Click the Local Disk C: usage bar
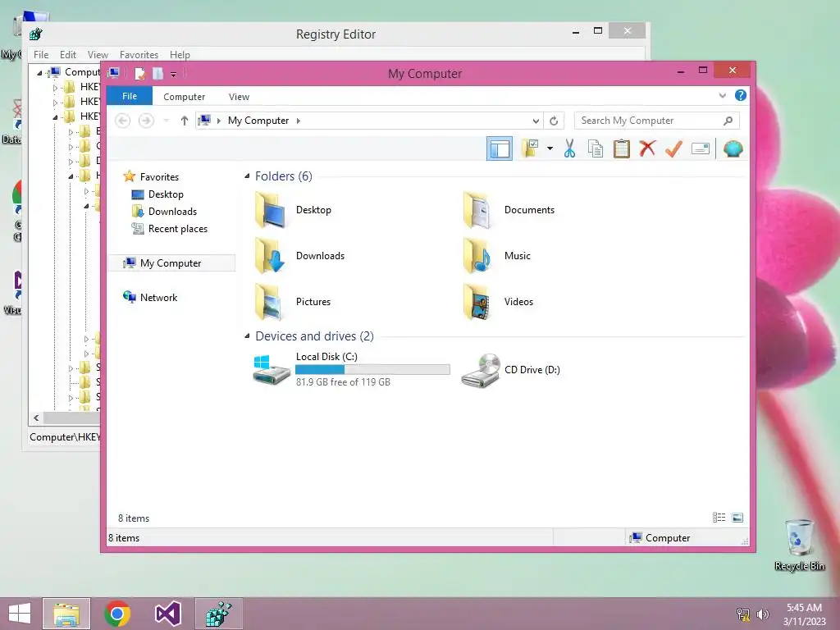 (372, 370)
